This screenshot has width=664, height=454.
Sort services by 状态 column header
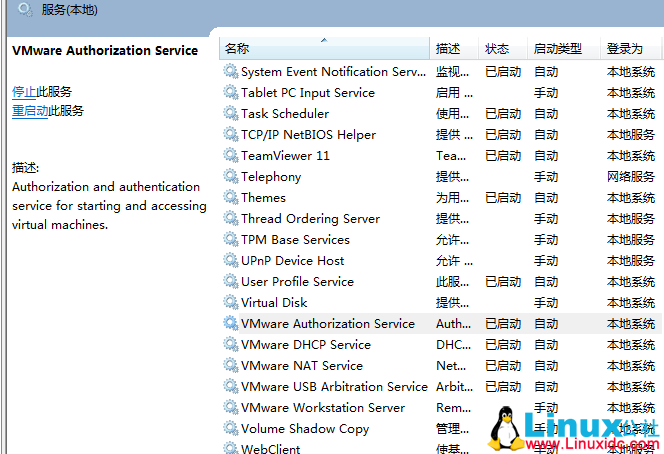[497, 49]
